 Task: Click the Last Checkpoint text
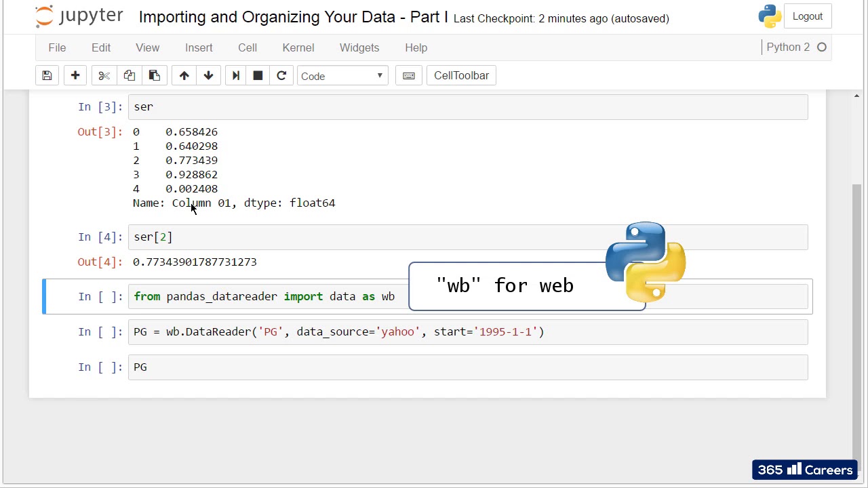561,18
